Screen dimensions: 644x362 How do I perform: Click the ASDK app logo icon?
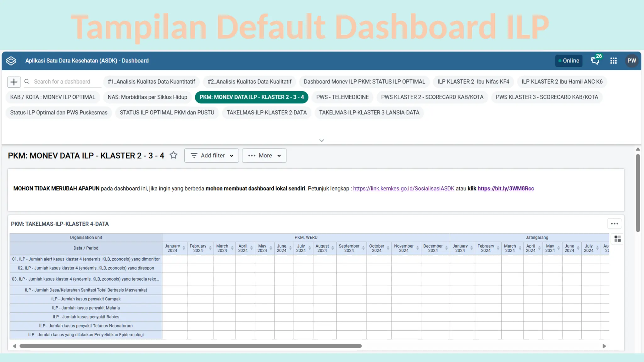[x=11, y=61]
